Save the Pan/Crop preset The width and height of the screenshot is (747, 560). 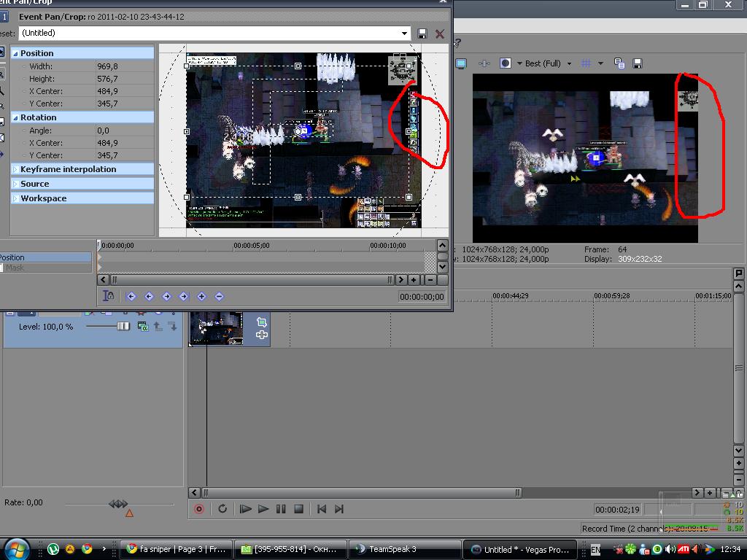pos(422,34)
